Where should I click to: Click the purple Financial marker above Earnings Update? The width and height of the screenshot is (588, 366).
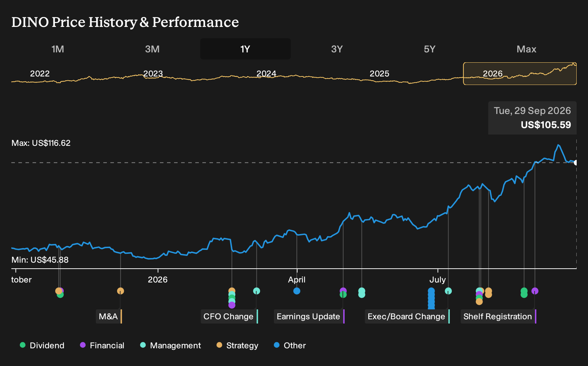pos(343,291)
